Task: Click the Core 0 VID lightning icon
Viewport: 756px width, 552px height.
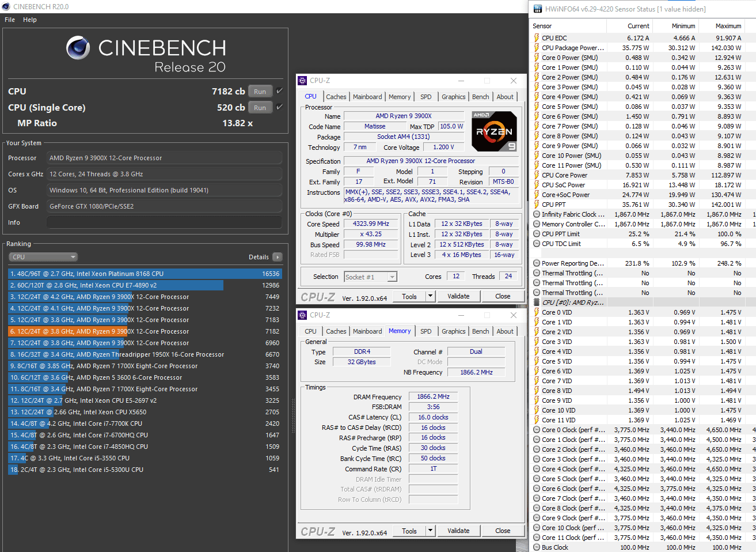Action: tap(537, 312)
